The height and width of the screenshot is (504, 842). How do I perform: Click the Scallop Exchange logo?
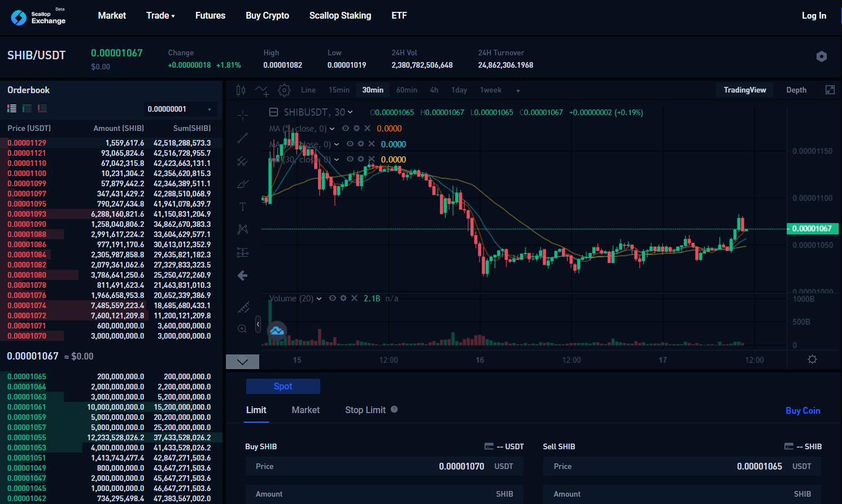click(x=38, y=17)
